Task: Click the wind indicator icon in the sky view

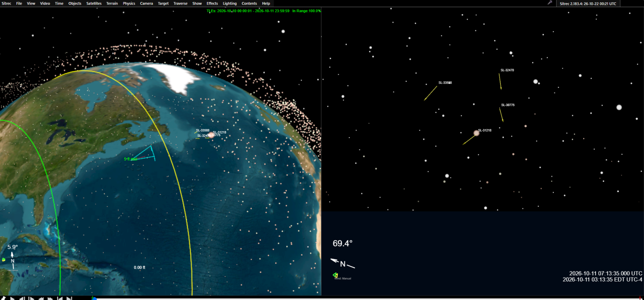Action: pyautogui.click(x=335, y=275)
